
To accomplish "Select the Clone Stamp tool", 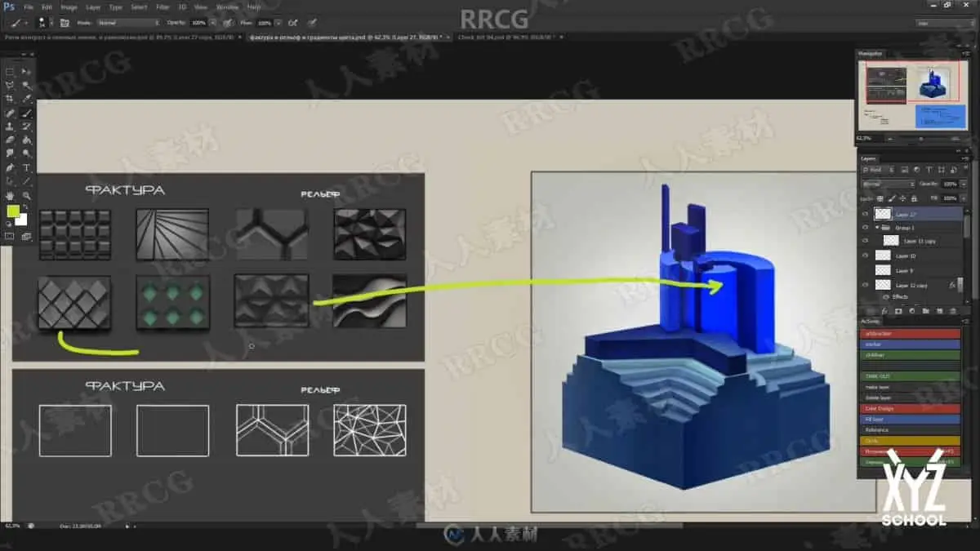I will [x=10, y=127].
